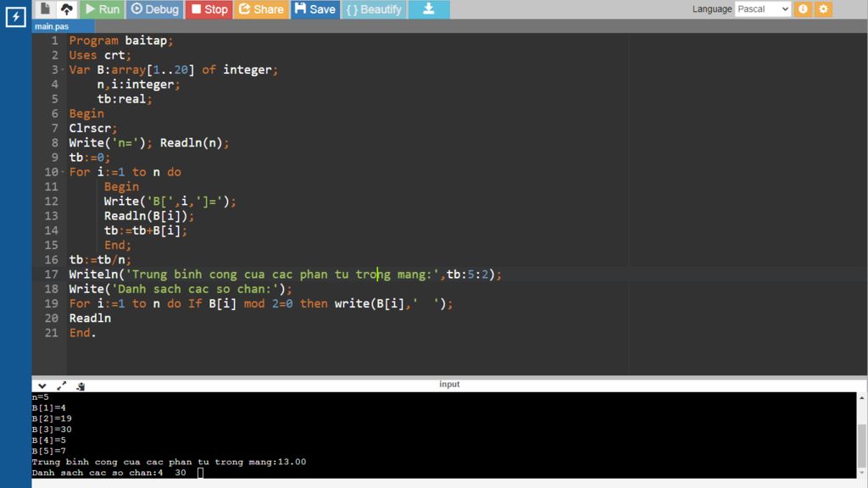Click the orange info icon
Viewport: 868px width, 488px height.
point(803,8)
